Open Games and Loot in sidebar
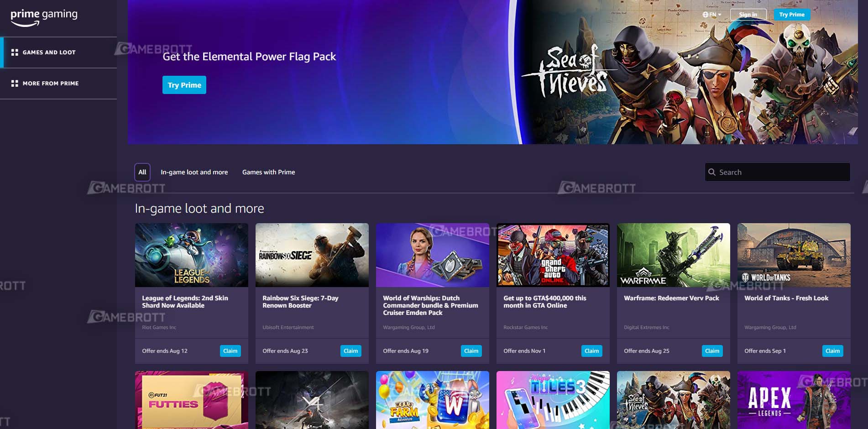This screenshot has width=868, height=429. (x=58, y=52)
